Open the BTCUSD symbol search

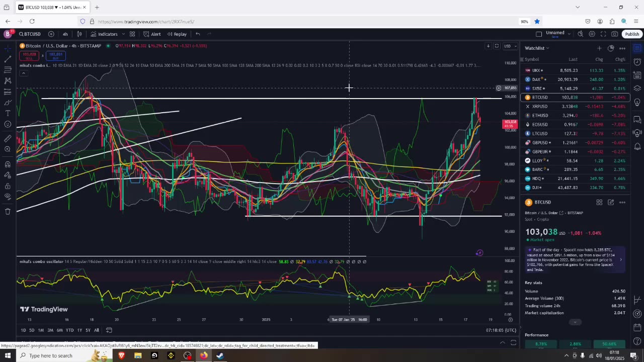tap(30, 34)
